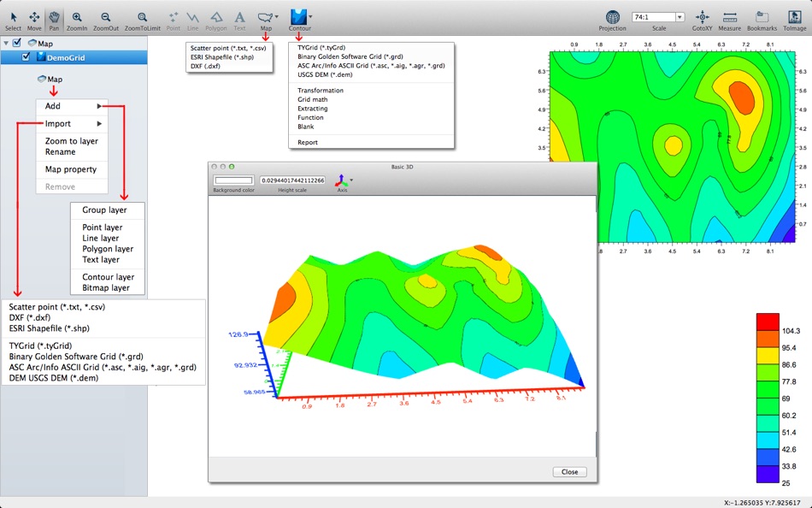Use the ZoomToLimit tool
Viewport: 812px width, 508px height.
tap(143, 21)
